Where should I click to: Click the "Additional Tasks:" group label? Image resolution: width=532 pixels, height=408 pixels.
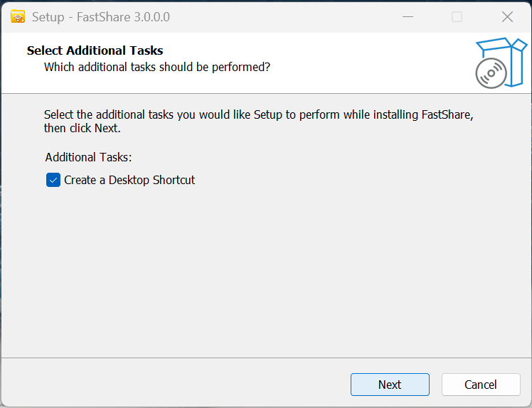coord(89,157)
